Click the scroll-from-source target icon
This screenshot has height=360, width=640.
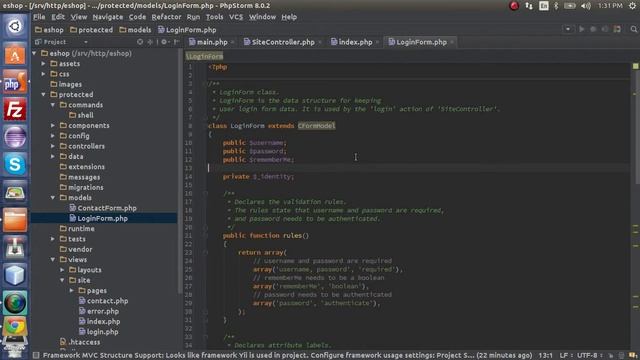[140, 42]
